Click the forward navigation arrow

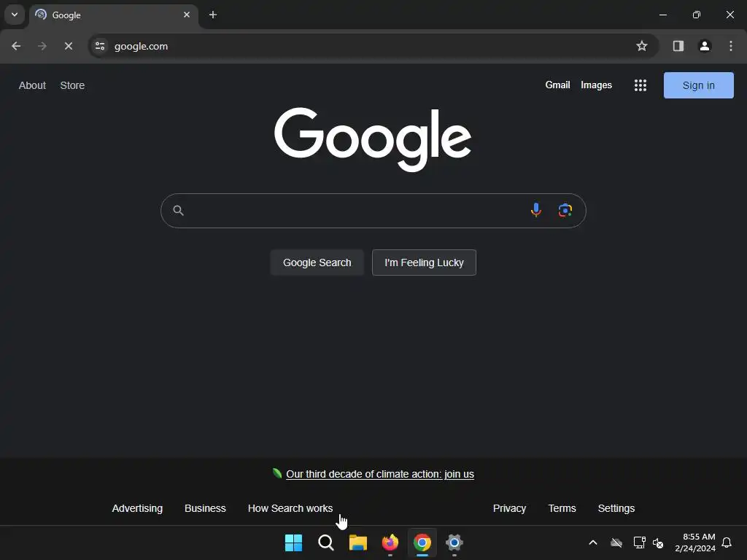42,46
